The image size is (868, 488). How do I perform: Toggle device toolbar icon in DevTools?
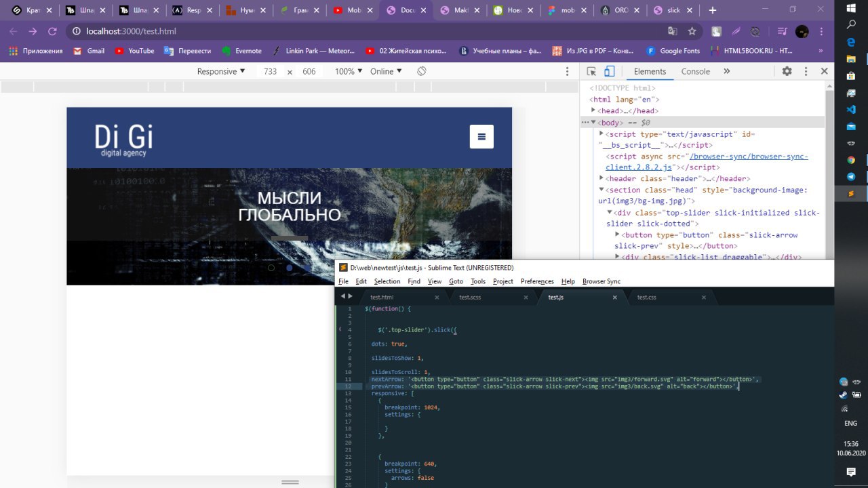tap(609, 71)
